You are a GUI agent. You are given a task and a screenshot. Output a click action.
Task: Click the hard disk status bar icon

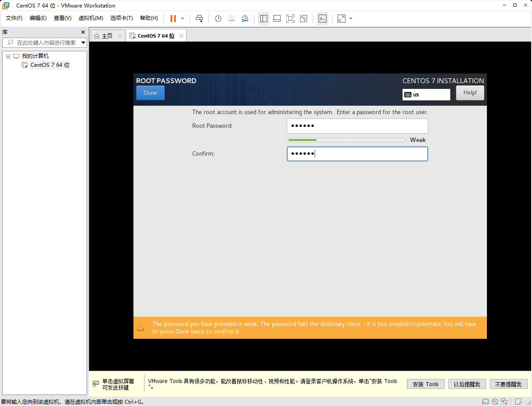(485, 402)
